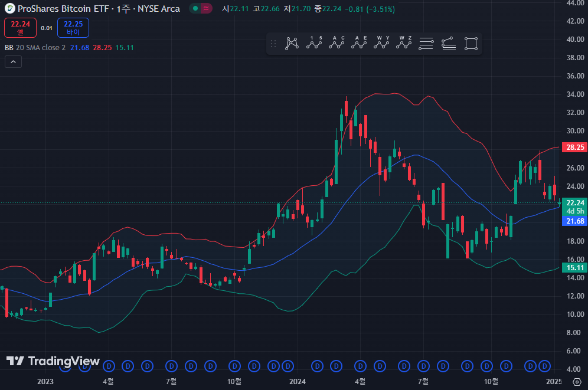588x390 pixels.
Task: Select the XABCD pattern drawing tool
Action: (x=292, y=44)
